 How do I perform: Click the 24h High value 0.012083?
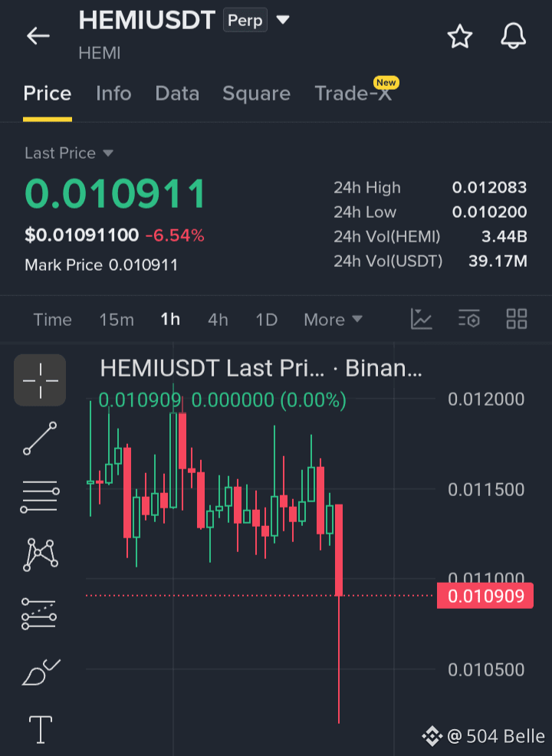click(x=489, y=188)
